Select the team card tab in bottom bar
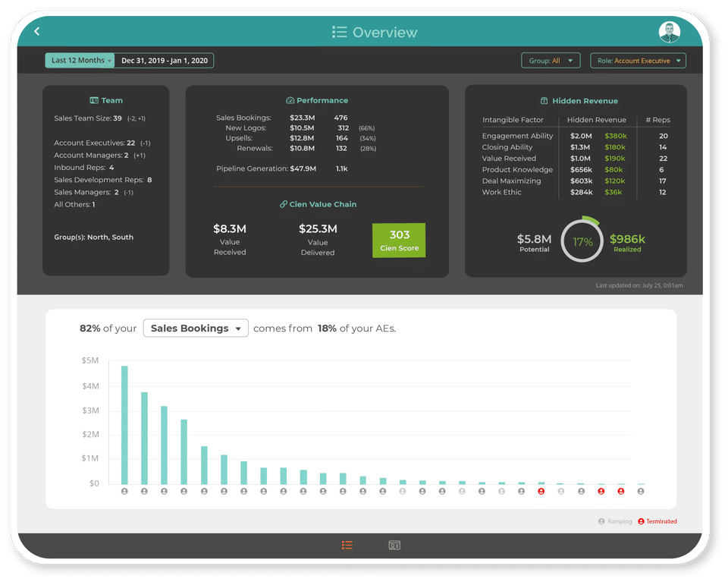 [x=394, y=545]
